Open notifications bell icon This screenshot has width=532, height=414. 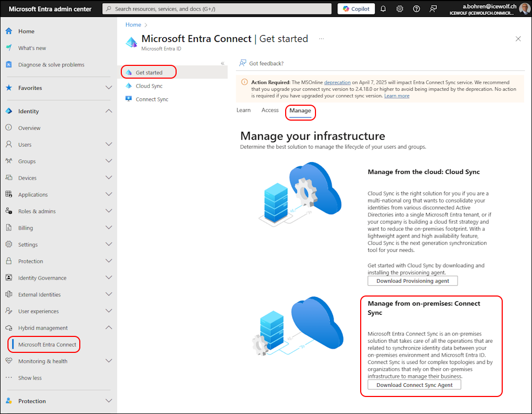383,9
